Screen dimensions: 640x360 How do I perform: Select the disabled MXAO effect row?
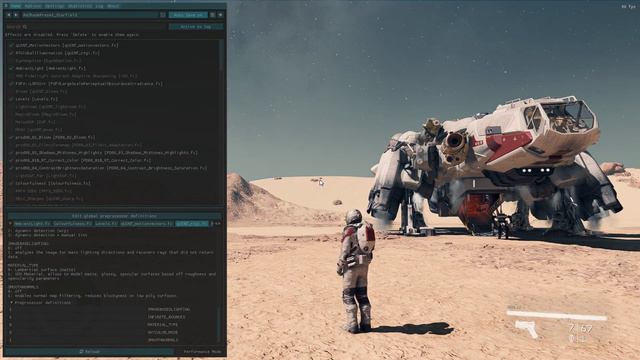coord(39,130)
